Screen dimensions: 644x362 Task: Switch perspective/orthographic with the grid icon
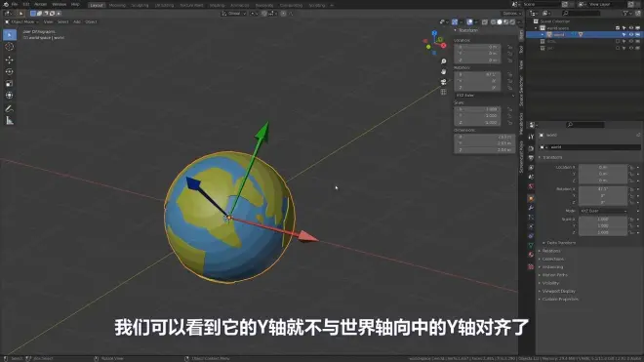pyautogui.click(x=444, y=92)
